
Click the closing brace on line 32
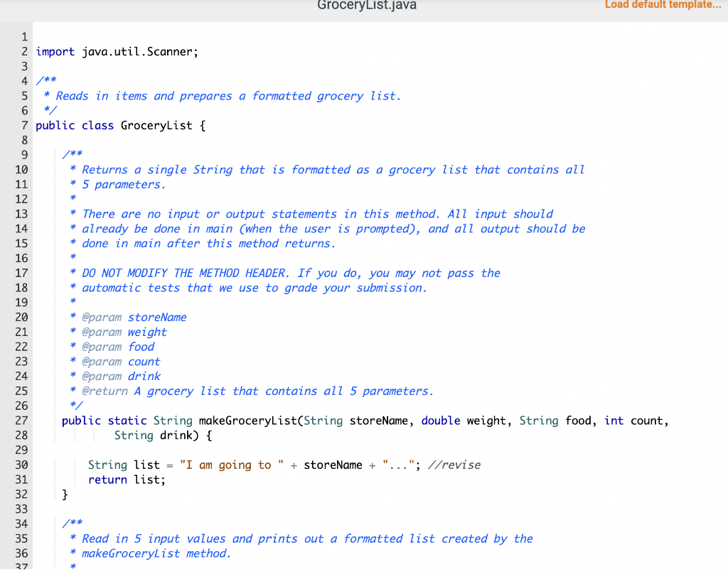(65, 494)
